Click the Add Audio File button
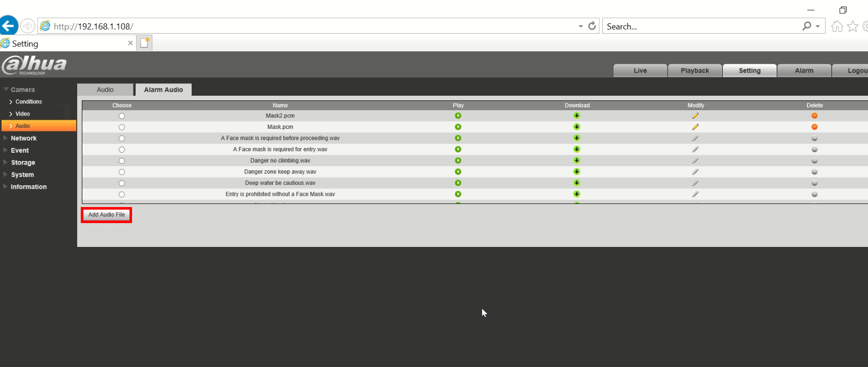 click(x=107, y=215)
